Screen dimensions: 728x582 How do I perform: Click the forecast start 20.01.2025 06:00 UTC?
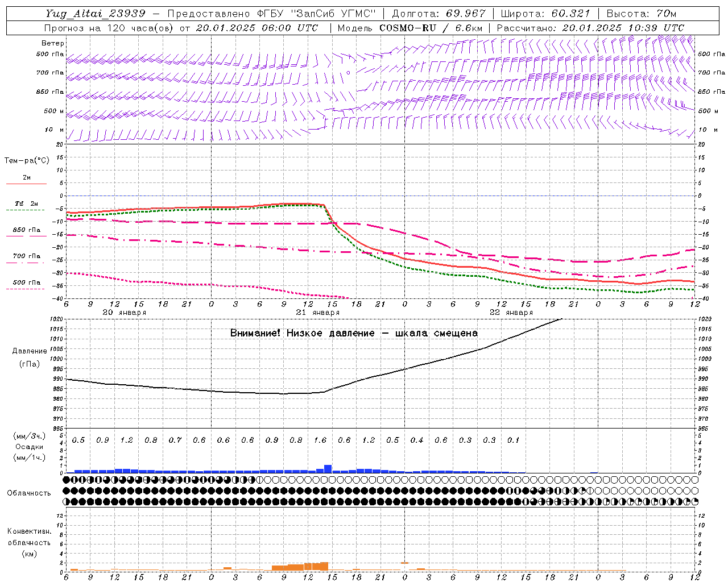(258, 28)
